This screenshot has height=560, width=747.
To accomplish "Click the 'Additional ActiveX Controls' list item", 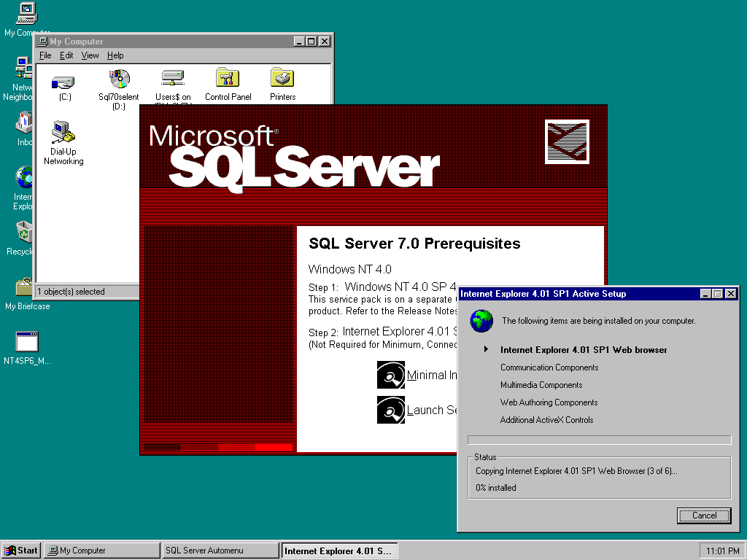I will (546, 420).
